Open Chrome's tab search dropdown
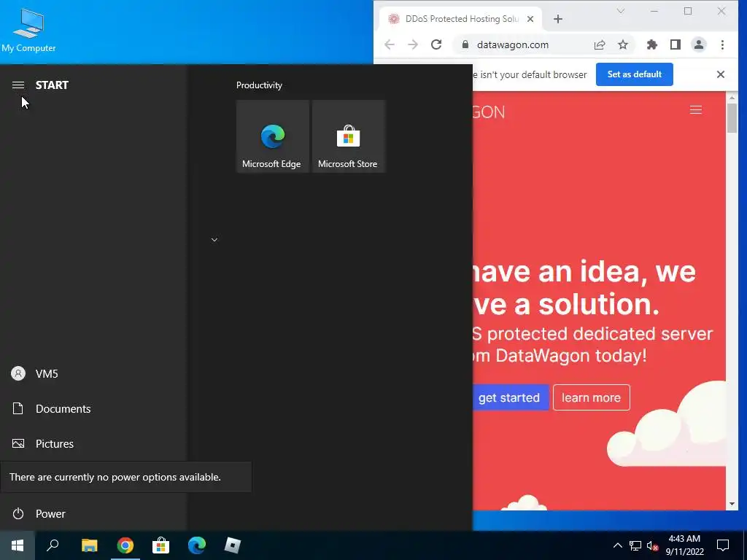747x560 pixels. [x=620, y=11]
